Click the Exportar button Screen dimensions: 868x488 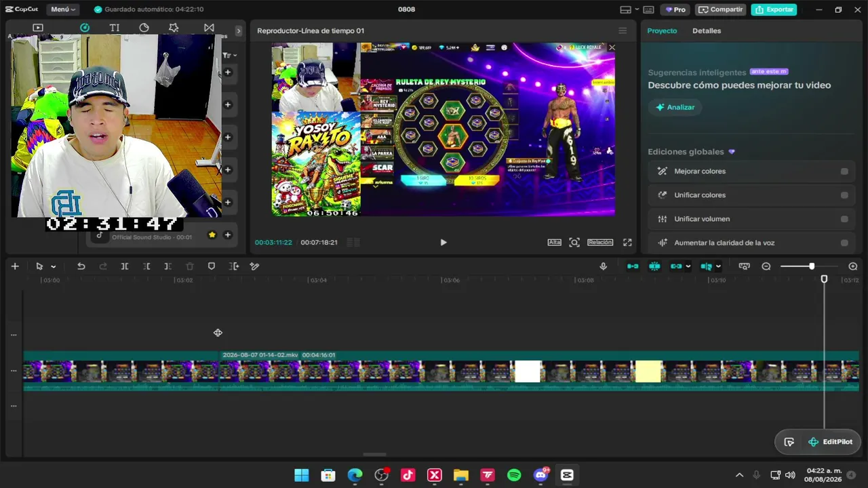click(x=774, y=9)
